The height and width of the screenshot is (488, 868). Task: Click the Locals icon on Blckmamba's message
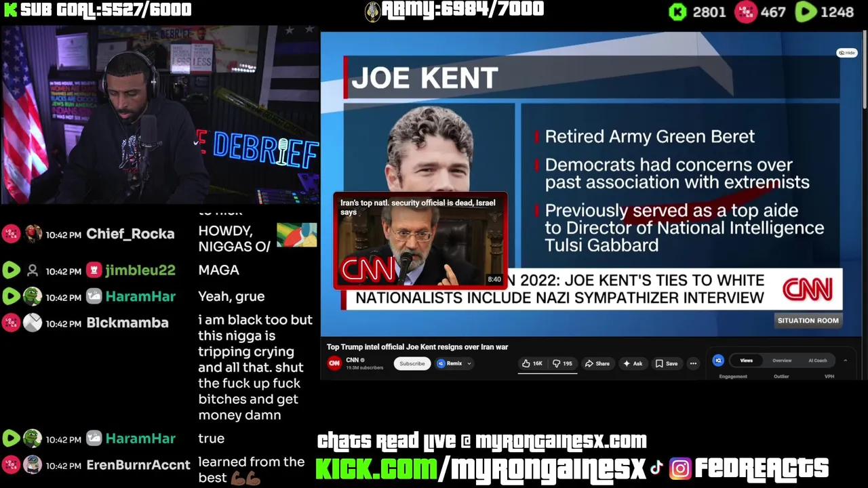click(x=11, y=323)
